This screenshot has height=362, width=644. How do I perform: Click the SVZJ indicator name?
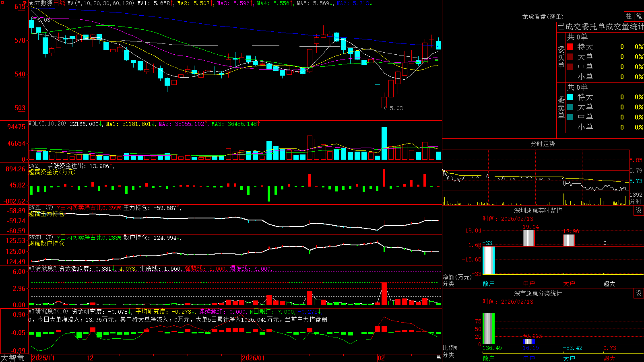(35, 166)
